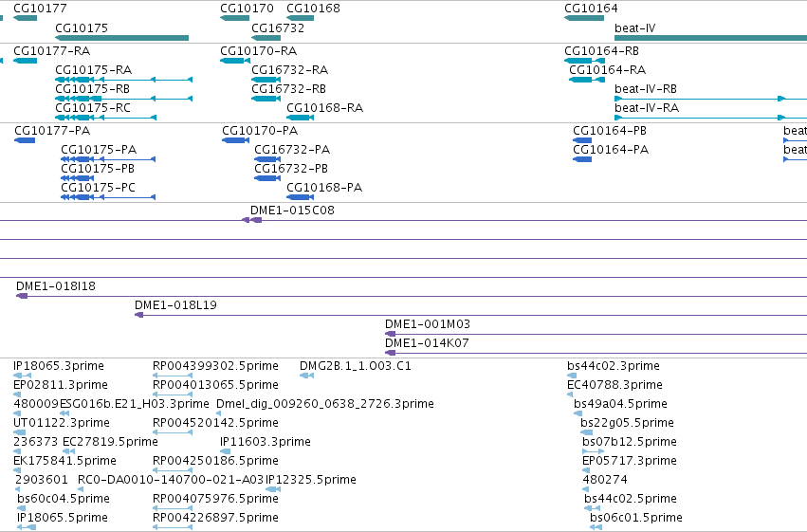
Task: Click the IP11603.3prime EST label
Action: point(266,443)
